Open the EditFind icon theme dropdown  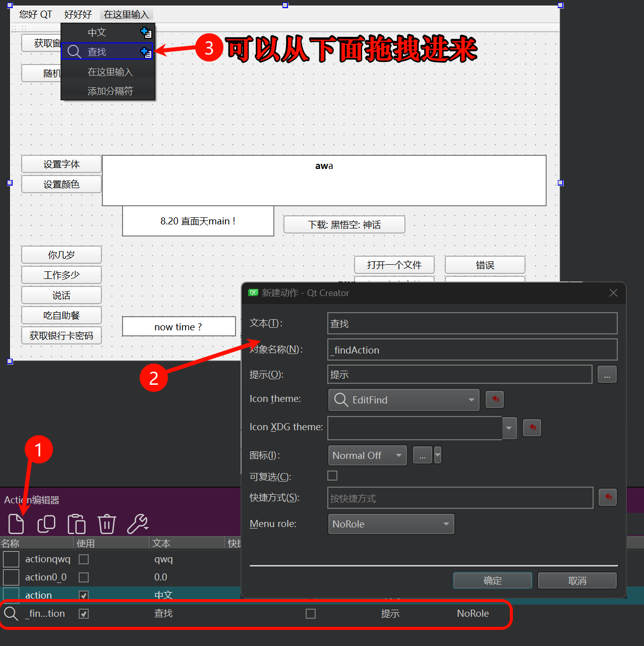tap(403, 400)
